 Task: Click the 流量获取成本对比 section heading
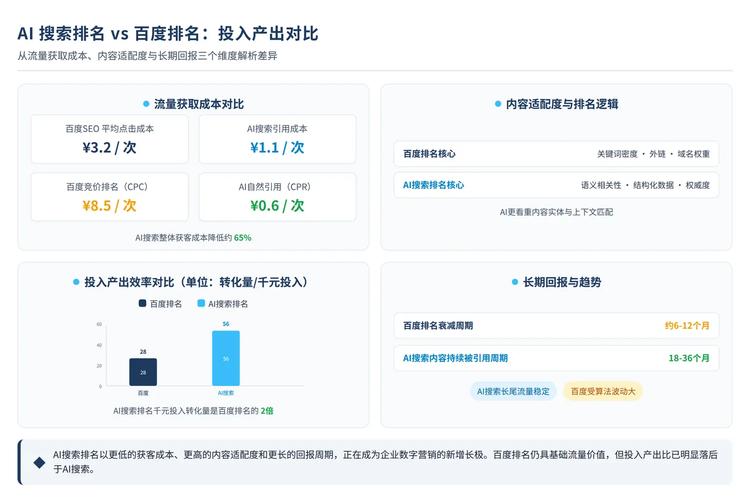199,104
